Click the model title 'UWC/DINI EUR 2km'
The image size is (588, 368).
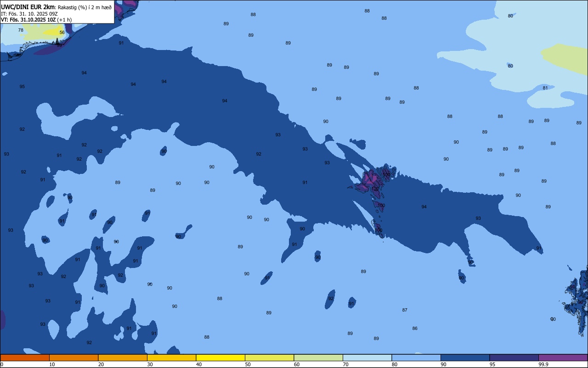coord(28,7)
